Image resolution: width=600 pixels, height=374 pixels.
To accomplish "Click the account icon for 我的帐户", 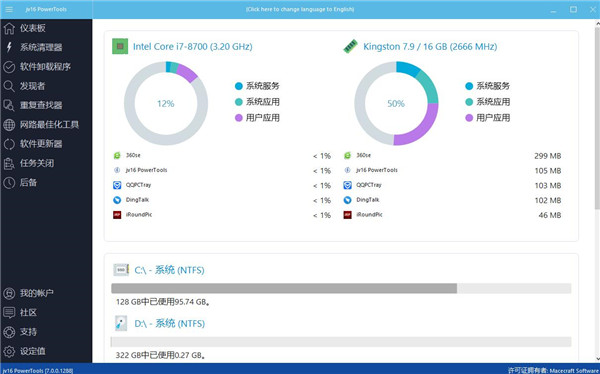I will point(9,293).
